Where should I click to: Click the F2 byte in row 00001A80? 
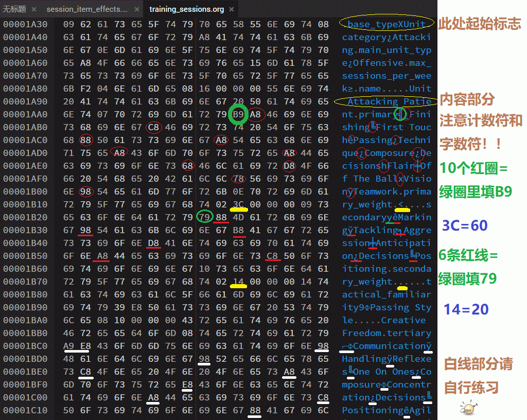pyautogui.click(x=85, y=89)
